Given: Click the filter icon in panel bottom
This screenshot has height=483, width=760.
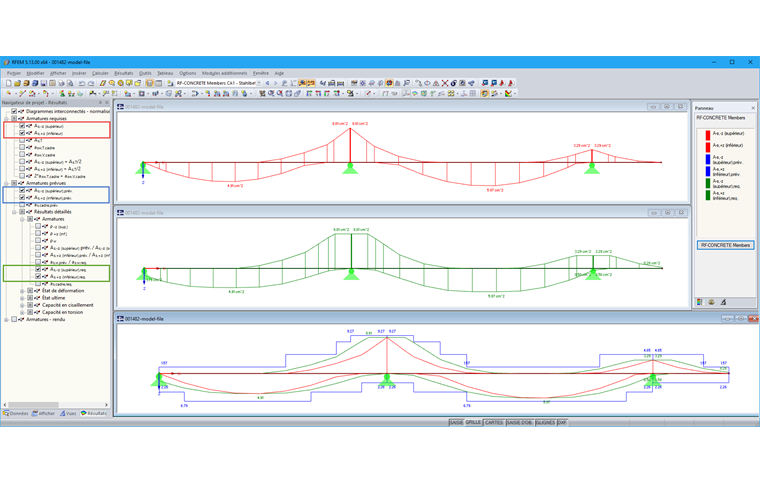Looking at the screenshot, I should click(723, 302).
